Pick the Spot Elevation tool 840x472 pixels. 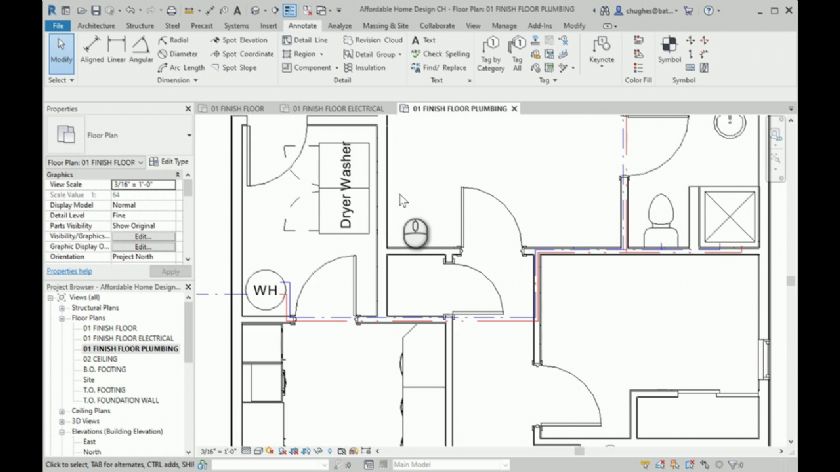[238, 40]
